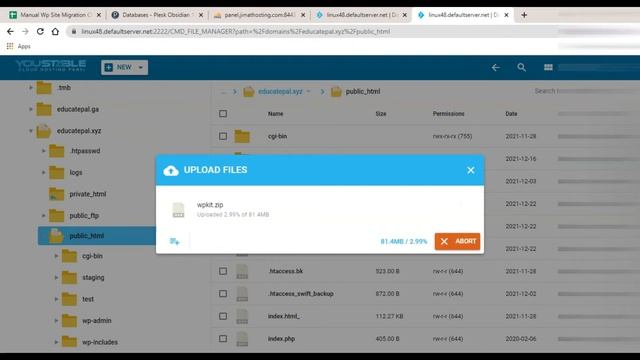This screenshot has height=360, width=640.
Task: Open the .htaccess.bk file
Action: 286,271
